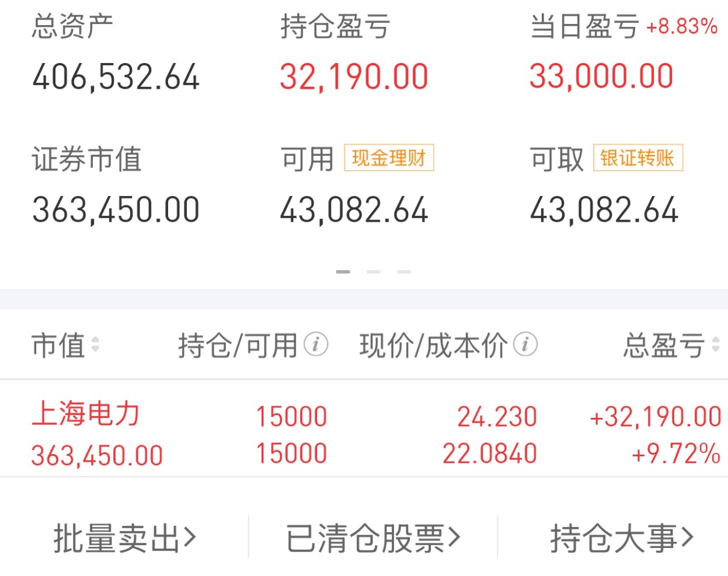Tap 当日盈亏 value 33,000.00
728x576 pixels.
tap(601, 77)
